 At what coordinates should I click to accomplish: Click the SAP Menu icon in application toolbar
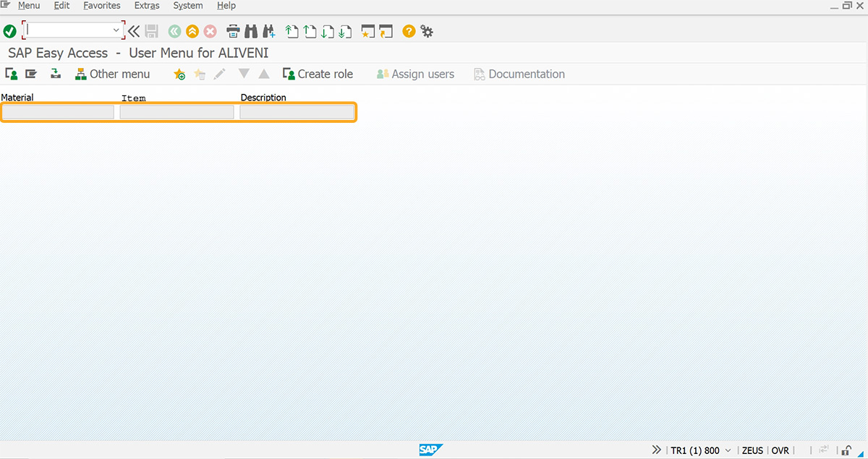point(31,74)
